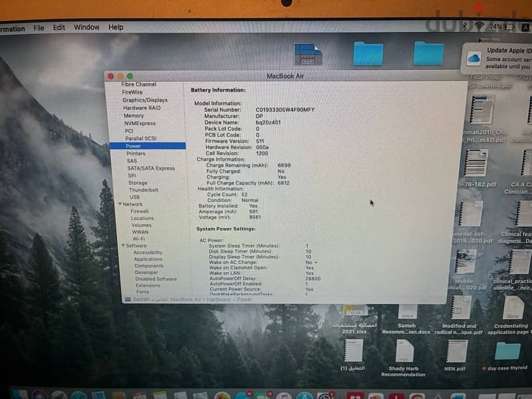Select Locations under Network
Viewport: 532px width, 399px height.
tap(142, 218)
